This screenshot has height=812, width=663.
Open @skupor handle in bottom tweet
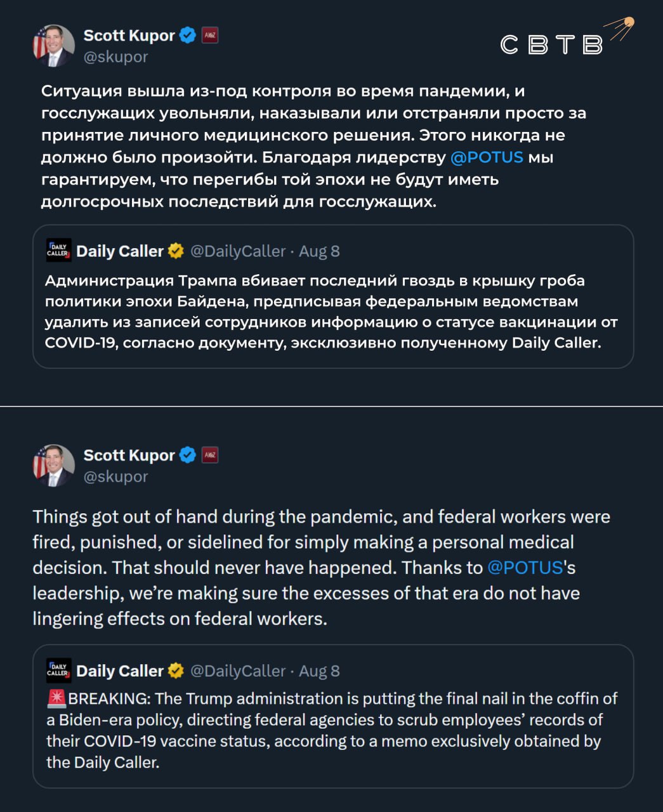pos(115,476)
